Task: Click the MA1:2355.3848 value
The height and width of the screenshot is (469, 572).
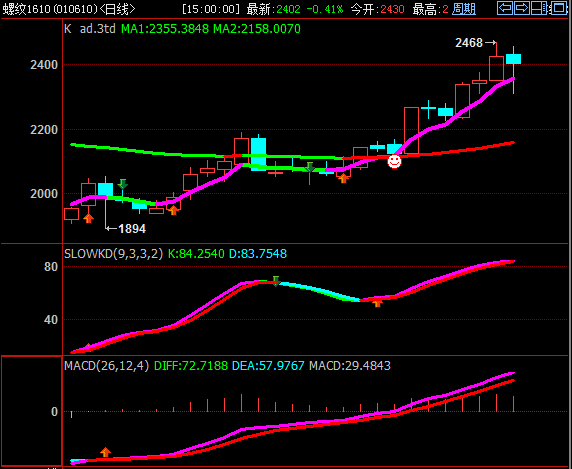Action: (165, 29)
